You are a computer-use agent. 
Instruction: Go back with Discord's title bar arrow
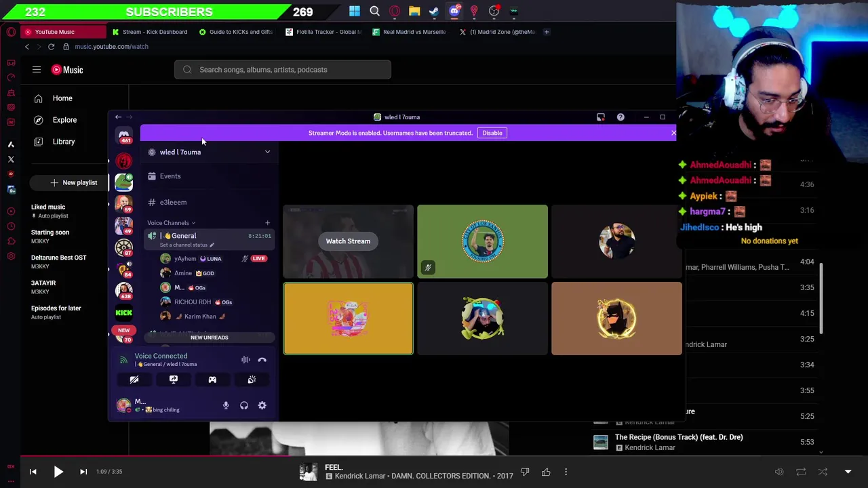[118, 117]
